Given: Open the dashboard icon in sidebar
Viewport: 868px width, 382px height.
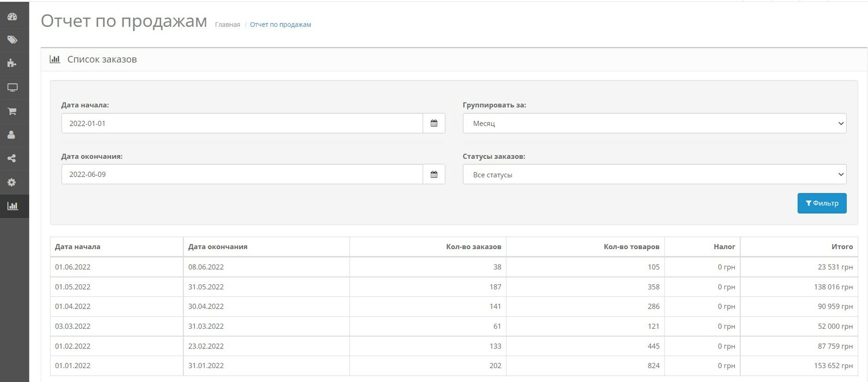Looking at the screenshot, I should pyautogui.click(x=12, y=17).
